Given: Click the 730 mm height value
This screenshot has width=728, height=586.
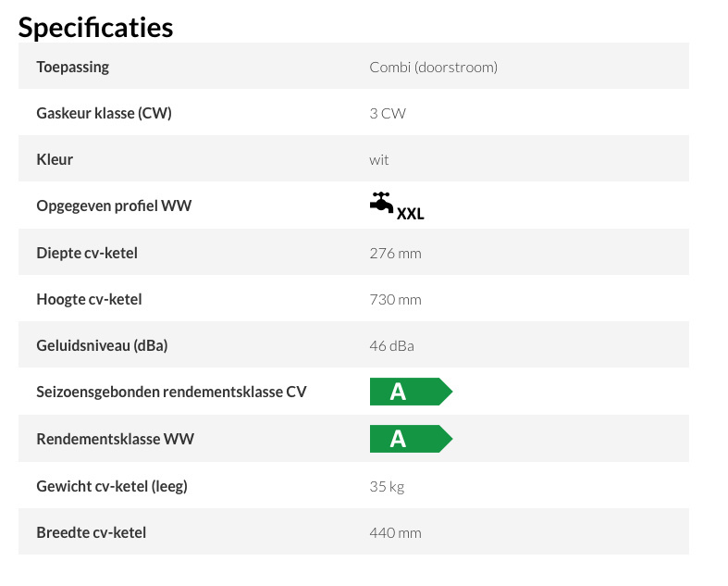Looking at the screenshot, I should pos(396,300).
